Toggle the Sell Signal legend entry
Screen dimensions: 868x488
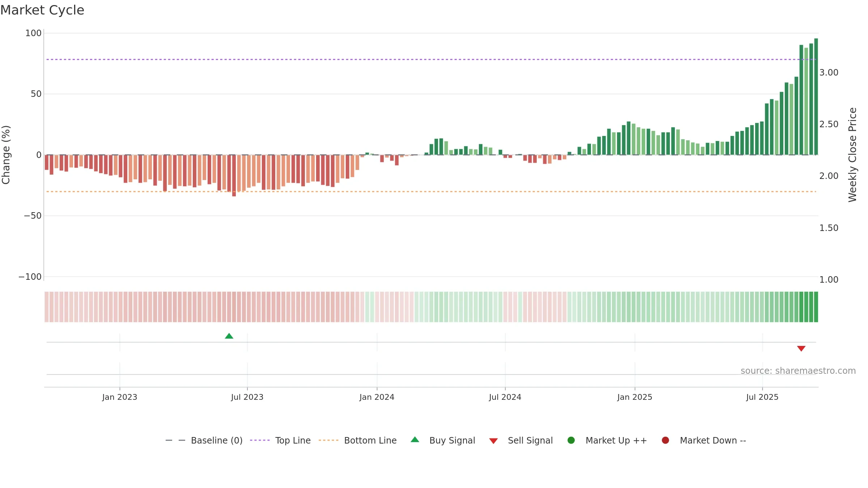tap(521, 440)
